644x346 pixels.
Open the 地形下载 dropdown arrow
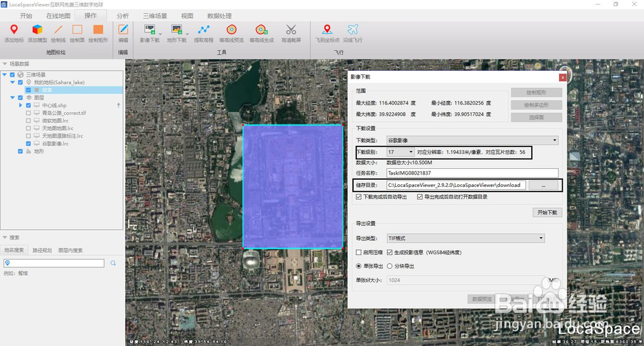point(187,35)
